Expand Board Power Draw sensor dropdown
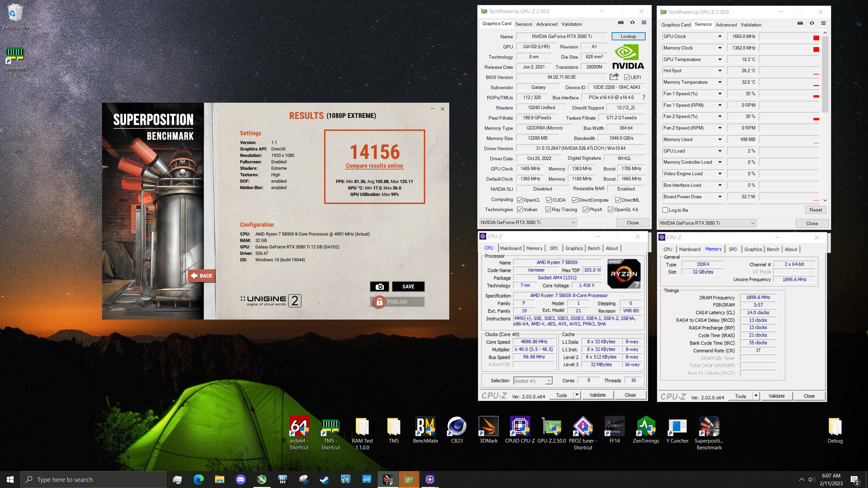This screenshot has width=868, height=488. click(719, 197)
